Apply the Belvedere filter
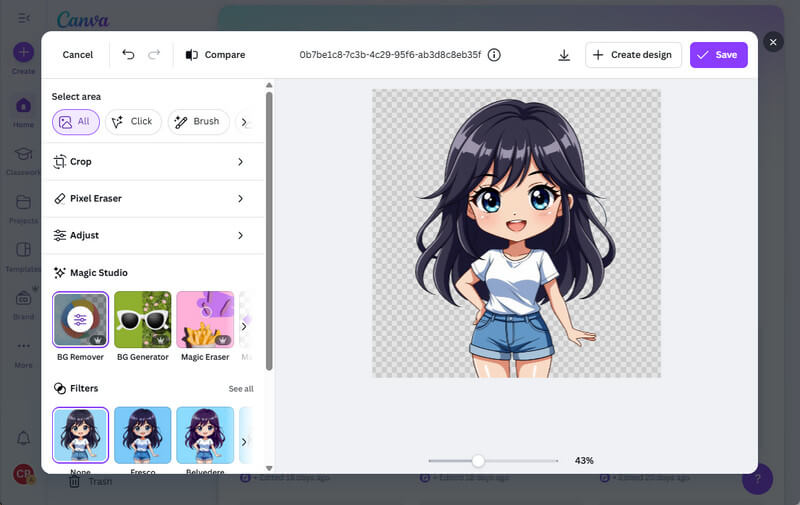 [205, 435]
